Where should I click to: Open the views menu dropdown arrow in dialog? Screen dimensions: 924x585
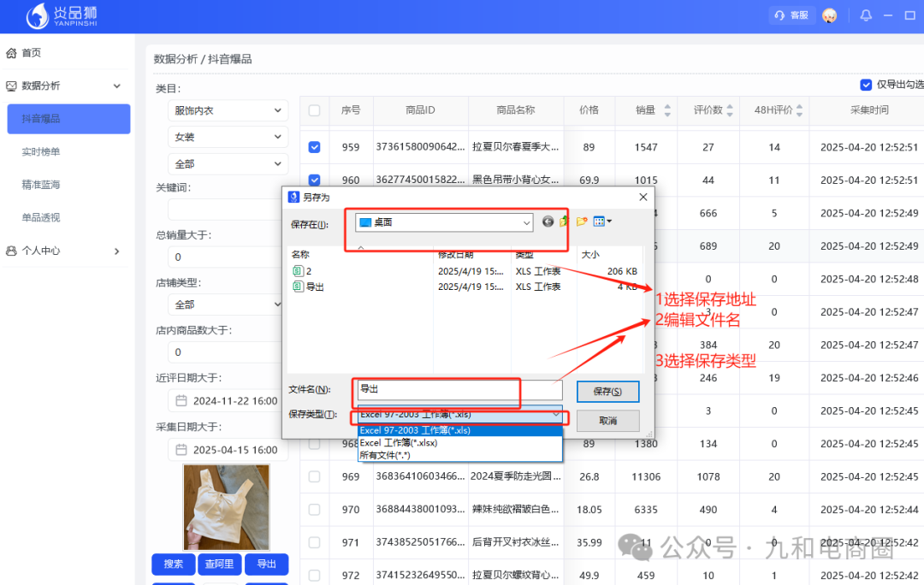609,221
